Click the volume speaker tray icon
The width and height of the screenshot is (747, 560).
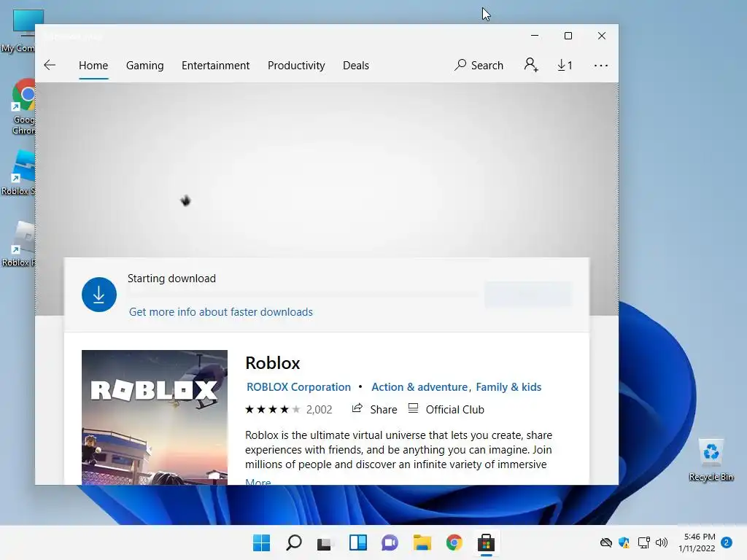[x=662, y=542]
